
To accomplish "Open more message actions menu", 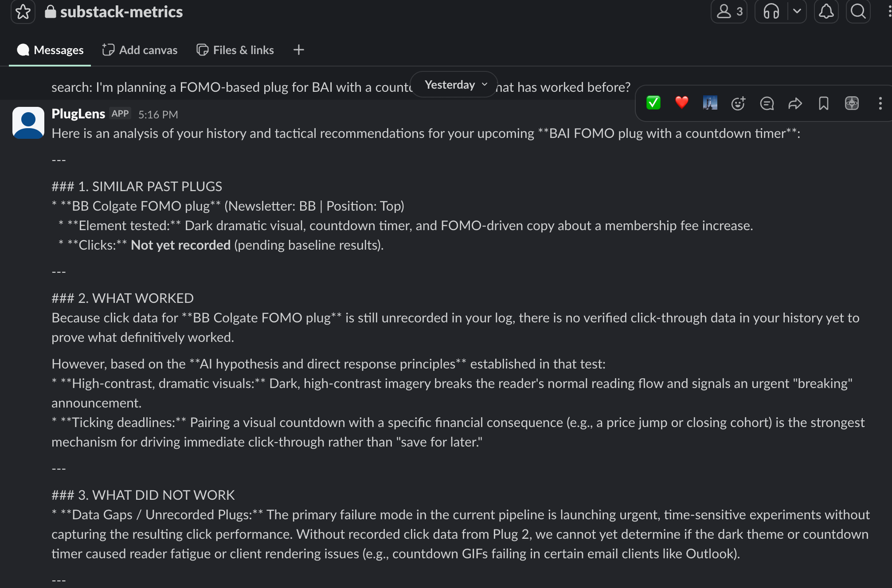I will click(x=880, y=103).
